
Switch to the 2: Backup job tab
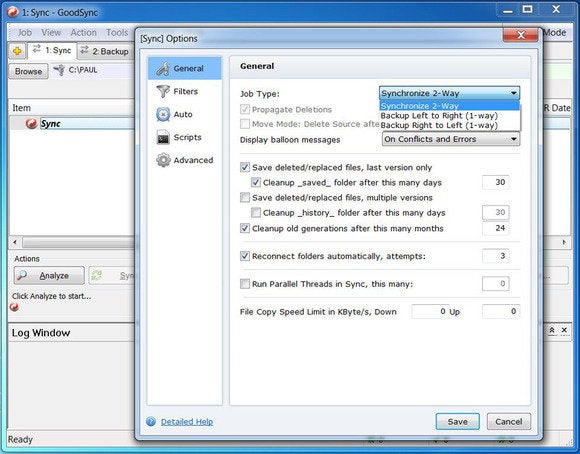[x=105, y=51]
